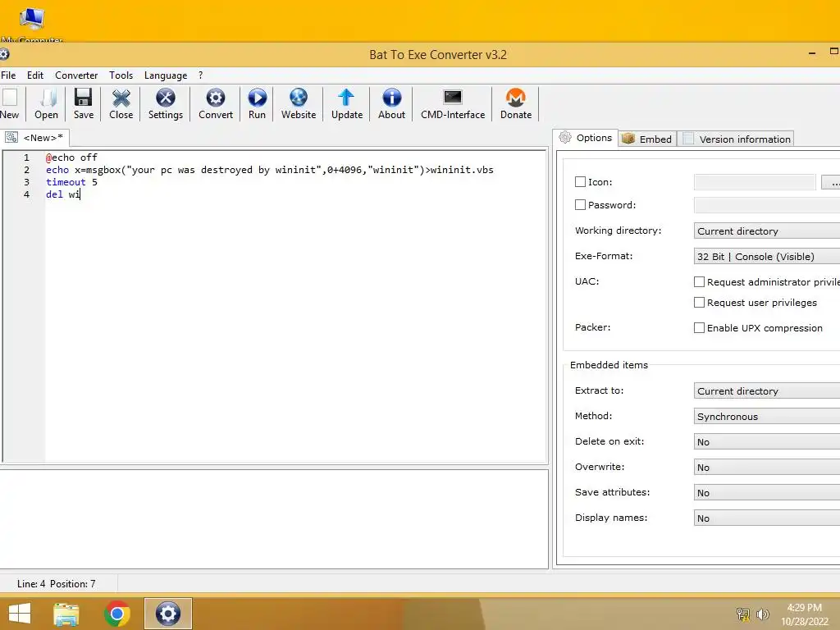Switch to the Embed tab
The height and width of the screenshot is (630, 840).
[x=647, y=139]
